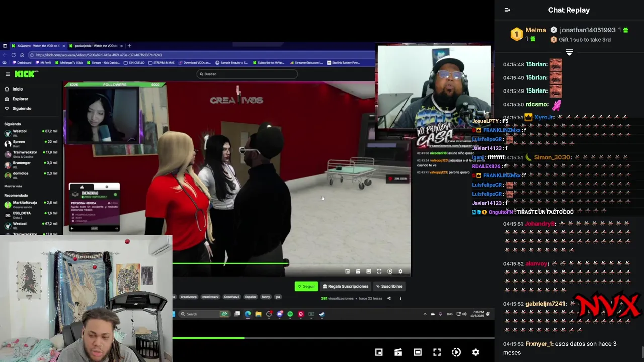This screenshot has width=644, height=362.
Task: Open ESB_DOTA recommended channel
Action: tap(30, 215)
